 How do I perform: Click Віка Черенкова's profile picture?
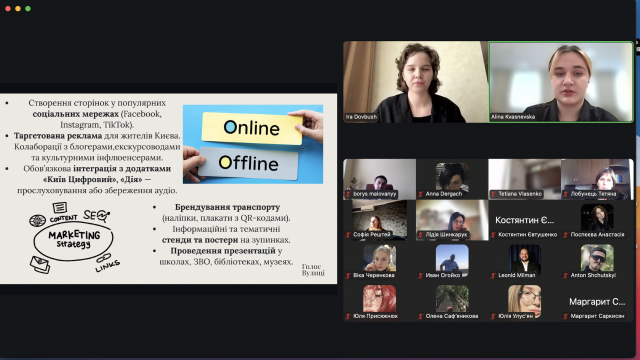point(380,258)
